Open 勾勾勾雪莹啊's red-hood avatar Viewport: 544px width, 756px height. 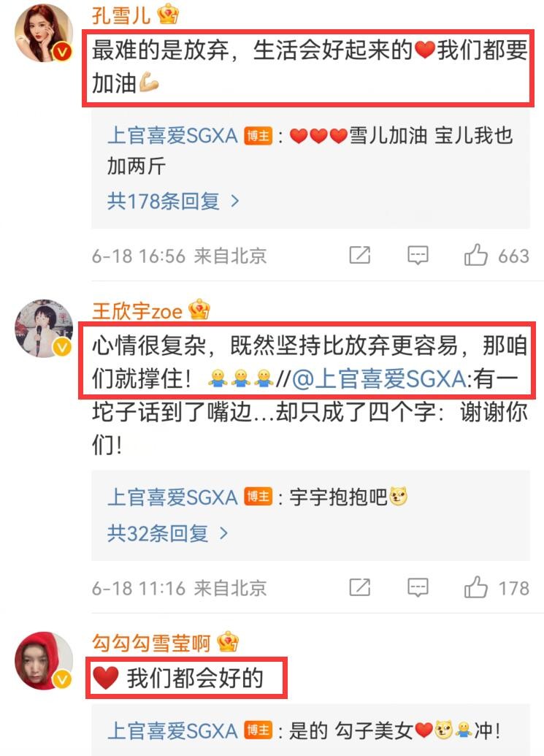[x=43, y=661]
